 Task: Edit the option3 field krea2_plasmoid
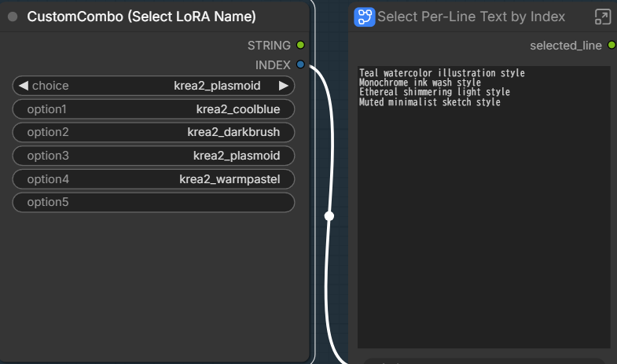[153, 156]
